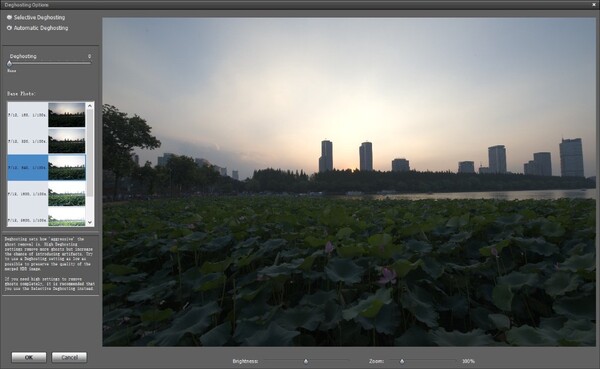Select the fourth base photo thumbnail
Image resolution: width=600 pixels, height=369 pixels.
(67, 194)
